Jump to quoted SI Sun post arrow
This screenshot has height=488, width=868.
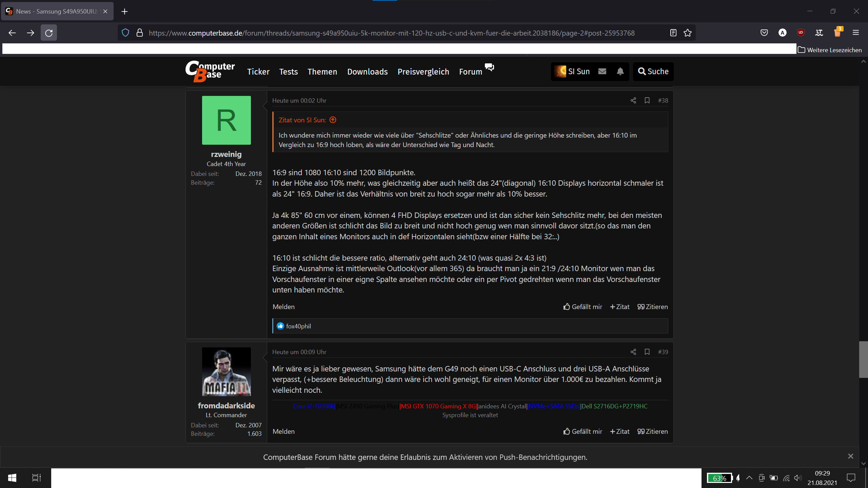[333, 120]
